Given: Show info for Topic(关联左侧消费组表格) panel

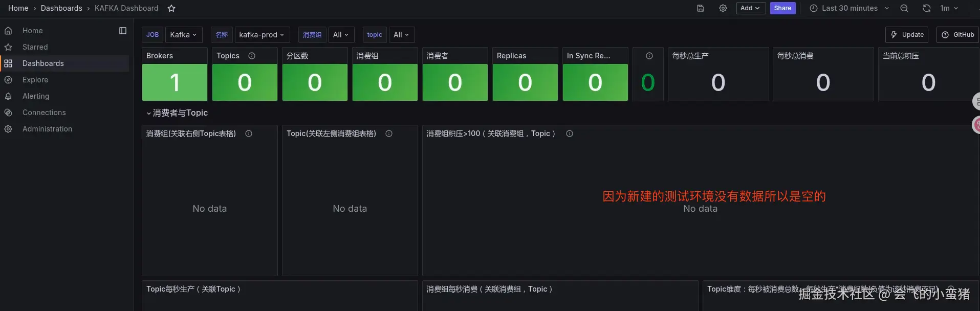Looking at the screenshot, I should click(x=389, y=134).
